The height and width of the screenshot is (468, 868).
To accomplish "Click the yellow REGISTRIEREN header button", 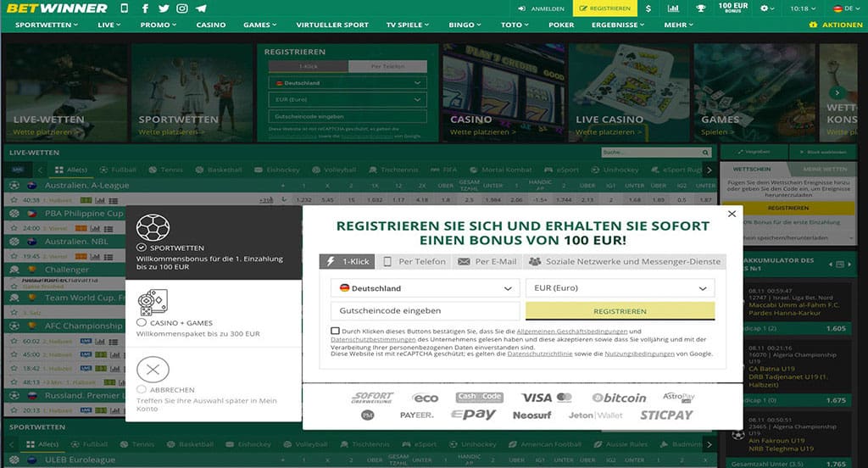I will tap(605, 8).
